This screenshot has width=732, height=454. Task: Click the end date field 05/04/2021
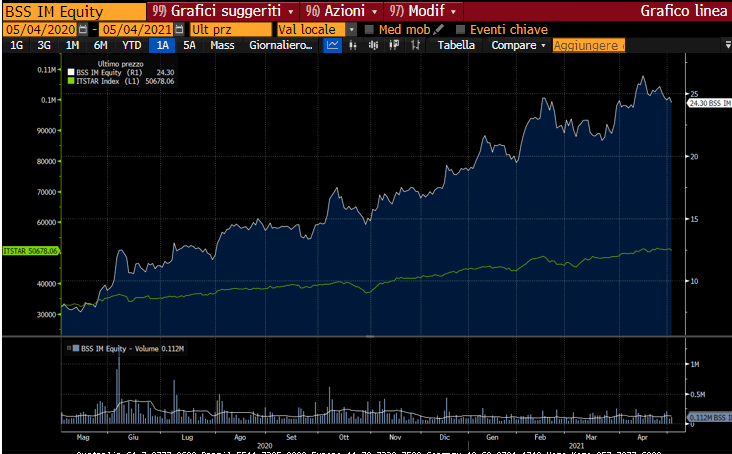click(x=137, y=29)
